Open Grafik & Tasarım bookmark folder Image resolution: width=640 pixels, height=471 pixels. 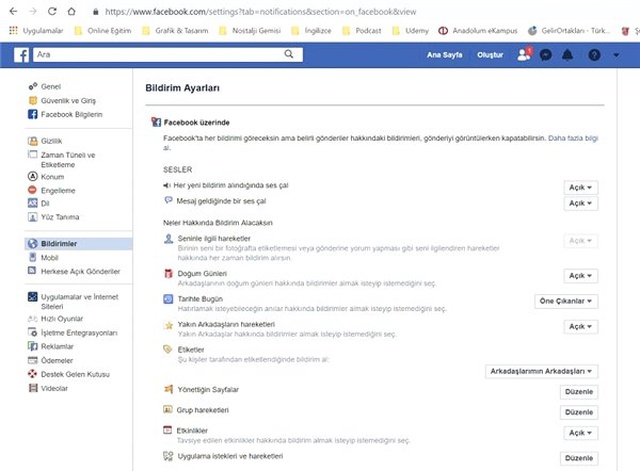(175, 31)
